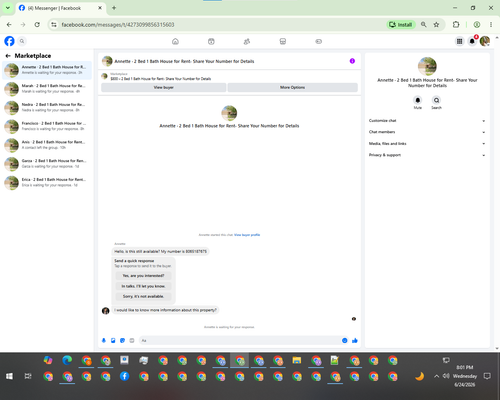This screenshot has height=400, width=500.
Task: Click the Chrome Install app button
Action: tap(401, 25)
